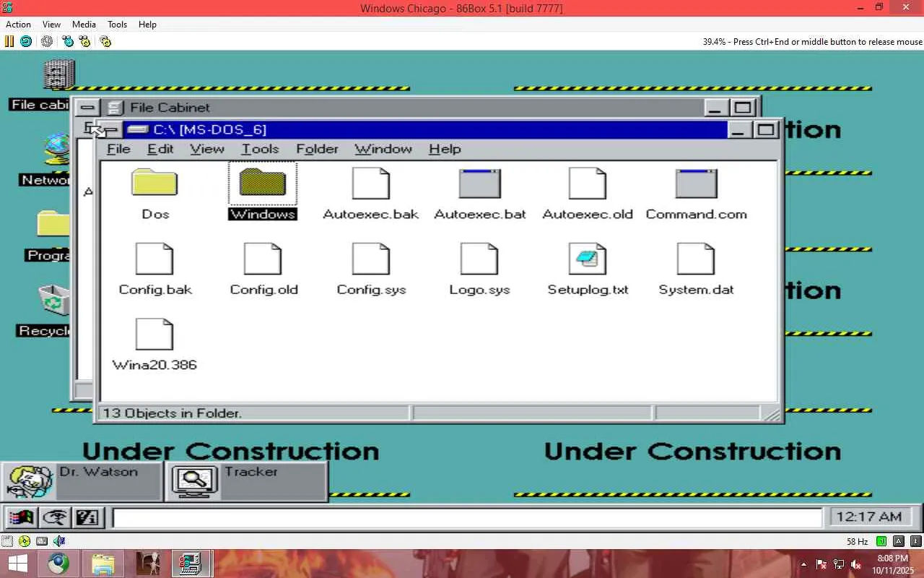Select the Autoexec.bat file icon
The image size is (924, 578).
pyautogui.click(x=480, y=184)
